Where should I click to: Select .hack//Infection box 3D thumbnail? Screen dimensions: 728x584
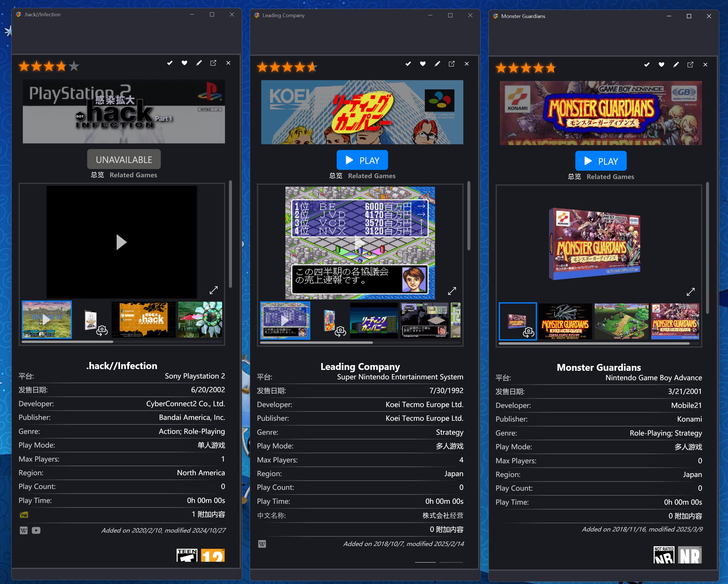pos(92,320)
